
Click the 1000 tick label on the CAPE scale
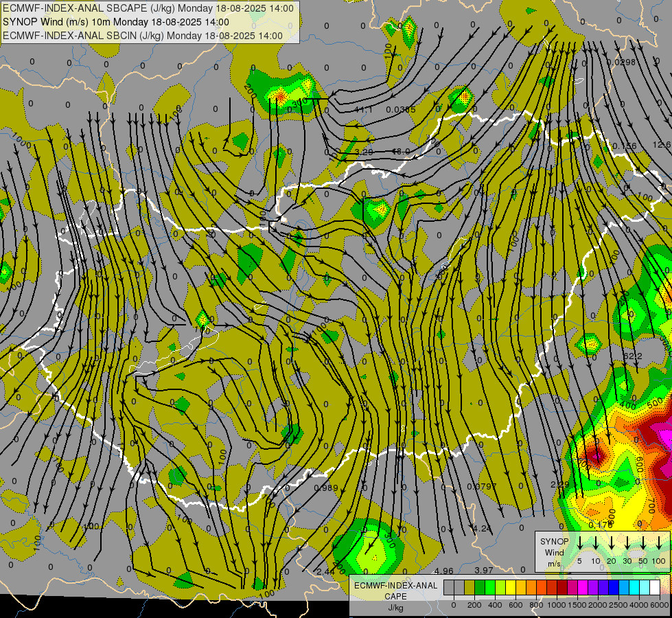pyautogui.click(x=557, y=605)
